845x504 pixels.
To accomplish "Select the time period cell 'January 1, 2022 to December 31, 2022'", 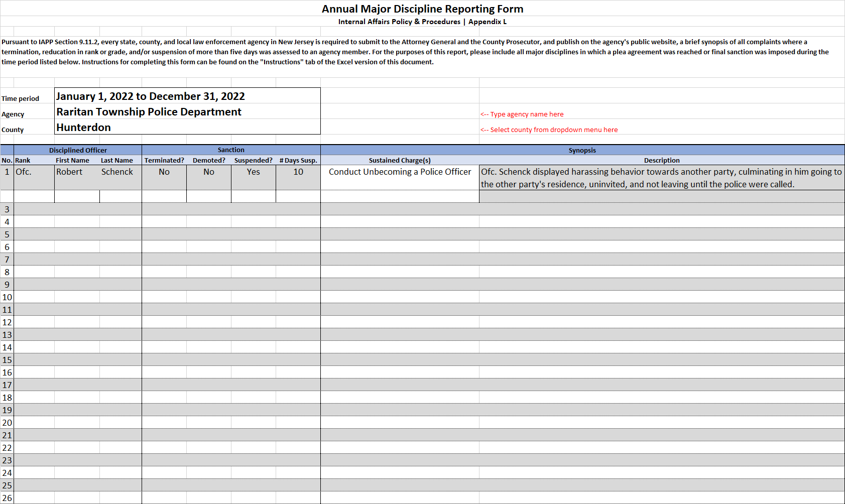I will 187,96.
